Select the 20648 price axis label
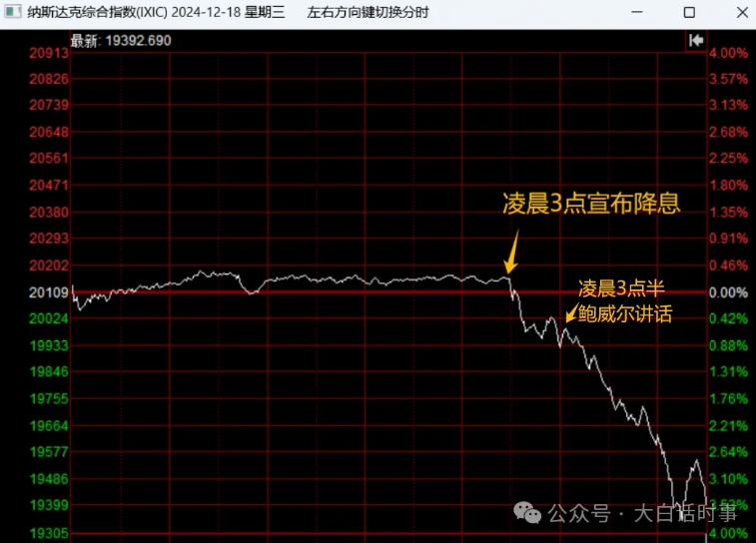Image resolution: width=756 pixels, height=543 pixels. click(49, 132)
